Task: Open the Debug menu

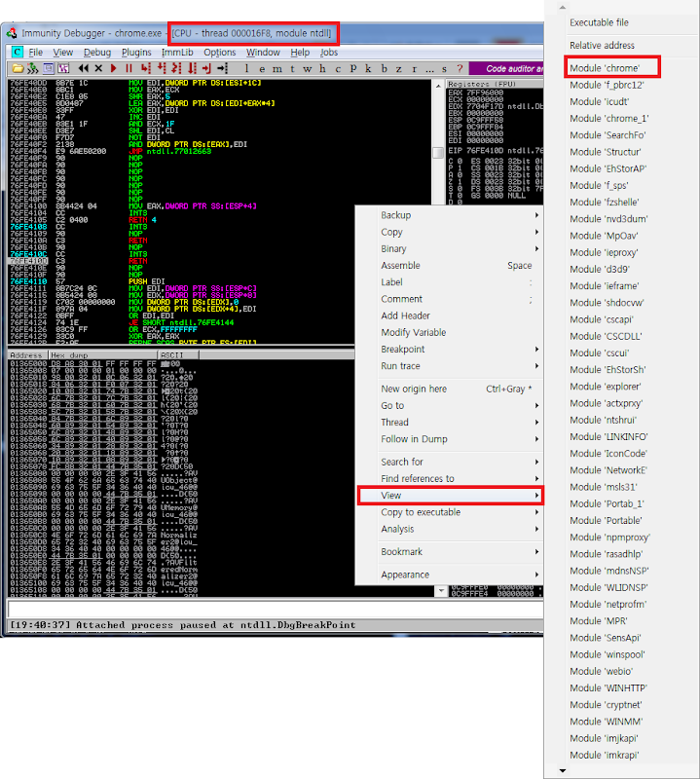Action: [97, 53]
